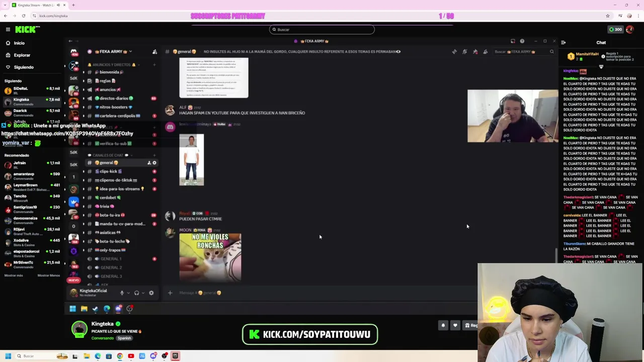Show pinned messages in Discord channel
This screenshot has height=362, width=644.
(x=475, y=52)
